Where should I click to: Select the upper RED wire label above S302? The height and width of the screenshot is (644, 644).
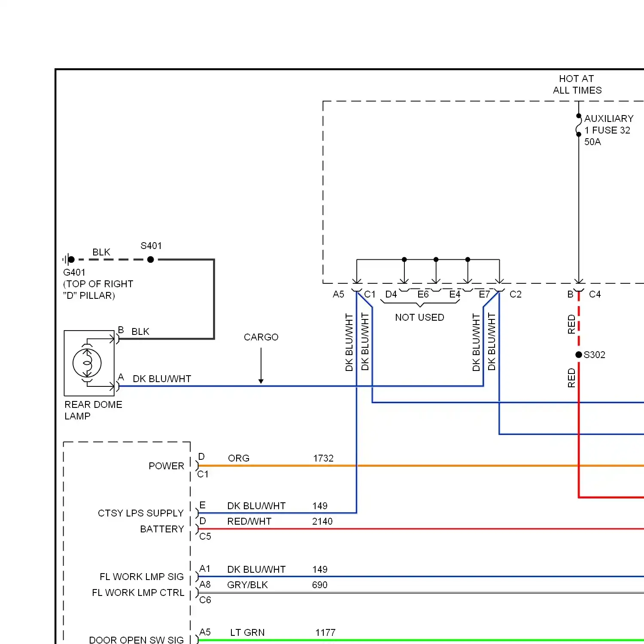click(571, 324)
